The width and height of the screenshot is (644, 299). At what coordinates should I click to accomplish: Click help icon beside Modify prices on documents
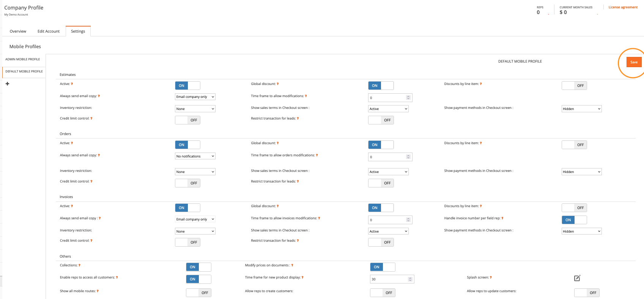tap(292, 265)
